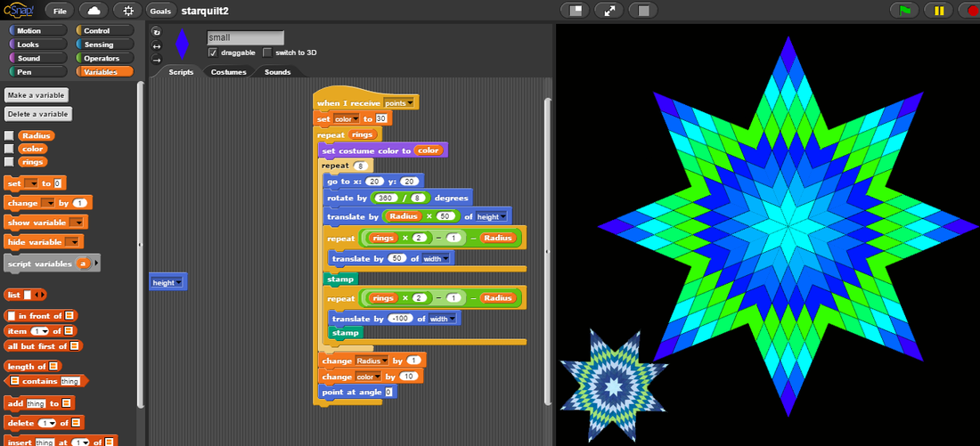Screen dimensions: 980x446
Task: Toggle small stage size icon
Action: 576,11
